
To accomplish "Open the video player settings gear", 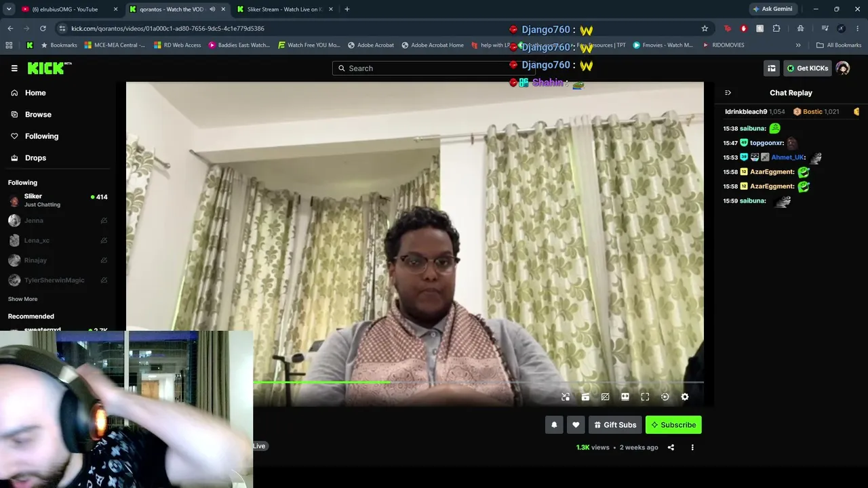I will pos(685,397).
